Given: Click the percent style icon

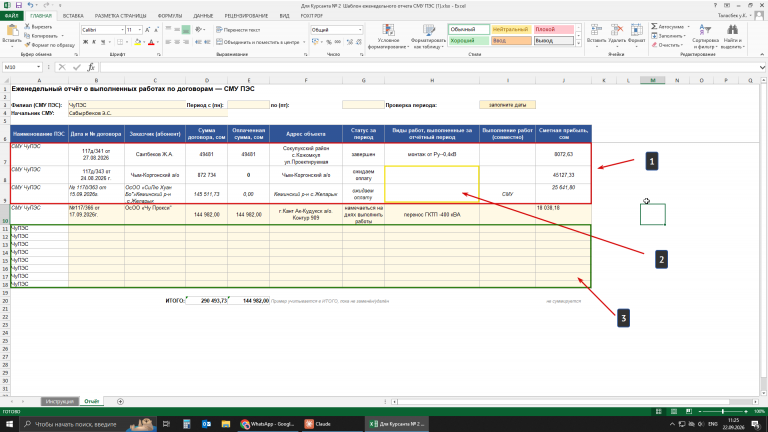Looking at the screenshot, I should pyautogui.click(x=329, y=42).
